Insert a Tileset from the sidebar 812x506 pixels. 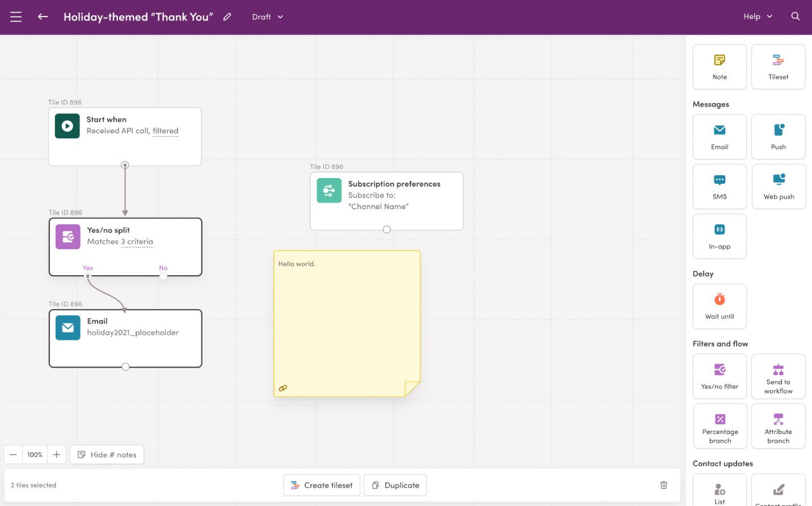[778, 66]
